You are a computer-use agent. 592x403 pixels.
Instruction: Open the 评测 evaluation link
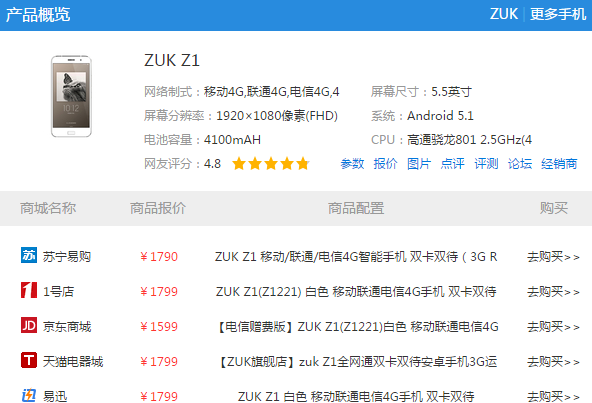pyautogui.click(x=486, y=164)
